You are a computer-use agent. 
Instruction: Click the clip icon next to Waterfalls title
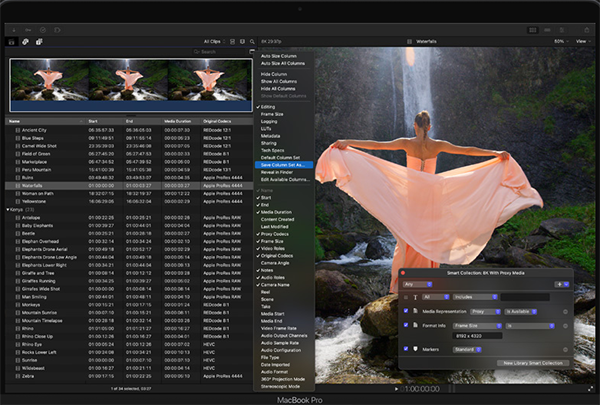pyautogui.click(x=409, y=41)
